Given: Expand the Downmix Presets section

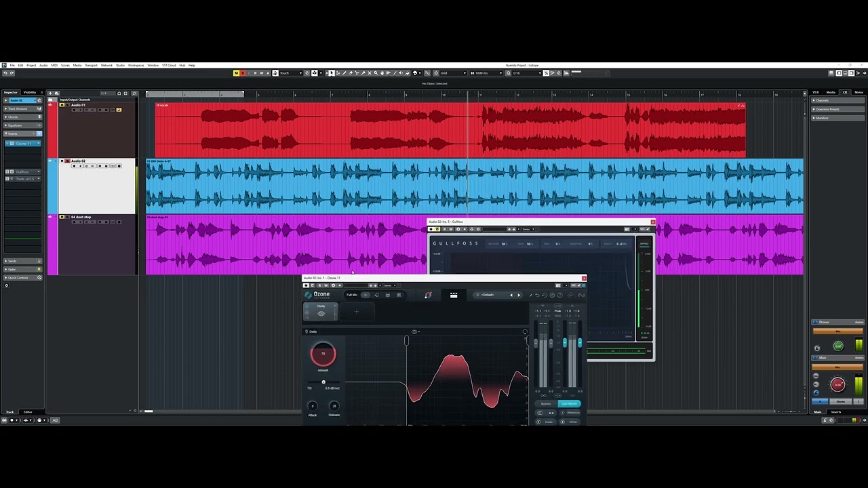Looking at the screenshot, I should [838, 109].
